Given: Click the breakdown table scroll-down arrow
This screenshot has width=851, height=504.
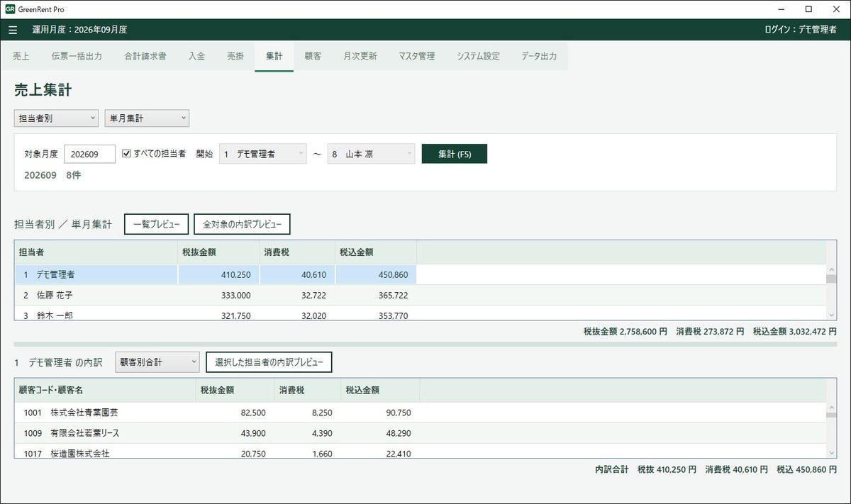Looking at the screenshot, I should (x=831, y=452).
